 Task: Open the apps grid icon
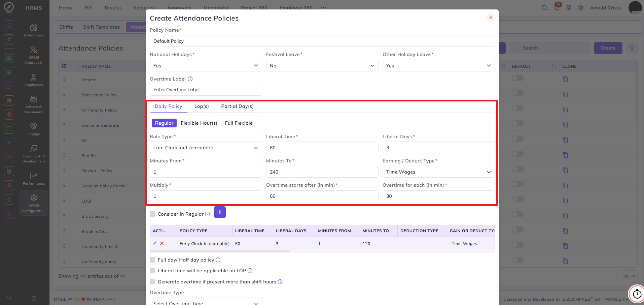click(569, 8)
